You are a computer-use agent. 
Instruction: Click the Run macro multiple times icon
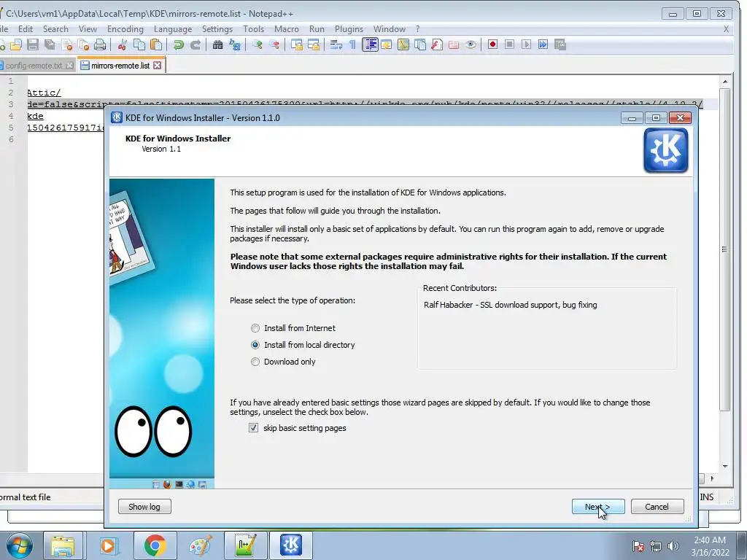pos(543,44)
